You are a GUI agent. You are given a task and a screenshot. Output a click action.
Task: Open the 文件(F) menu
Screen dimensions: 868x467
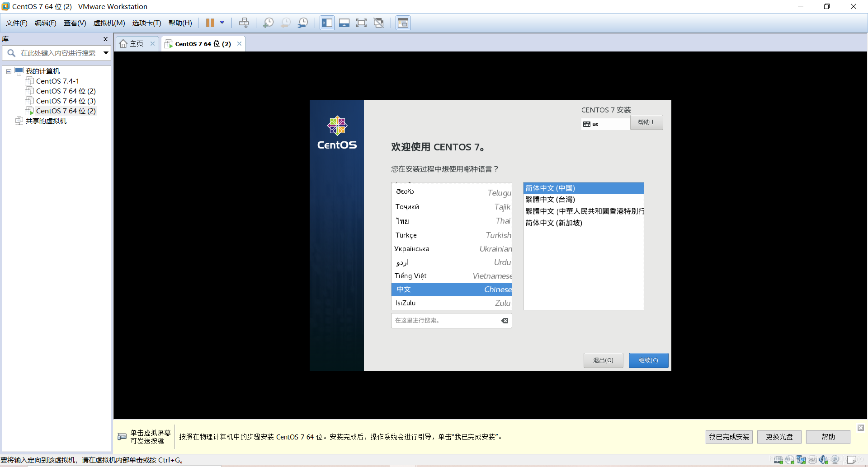pos(17,23)
